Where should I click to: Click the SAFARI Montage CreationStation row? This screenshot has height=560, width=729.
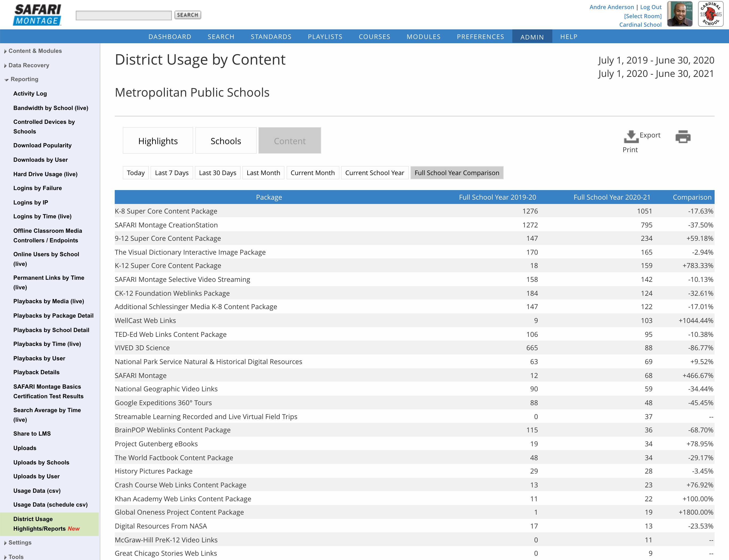[x=414, y=225]
